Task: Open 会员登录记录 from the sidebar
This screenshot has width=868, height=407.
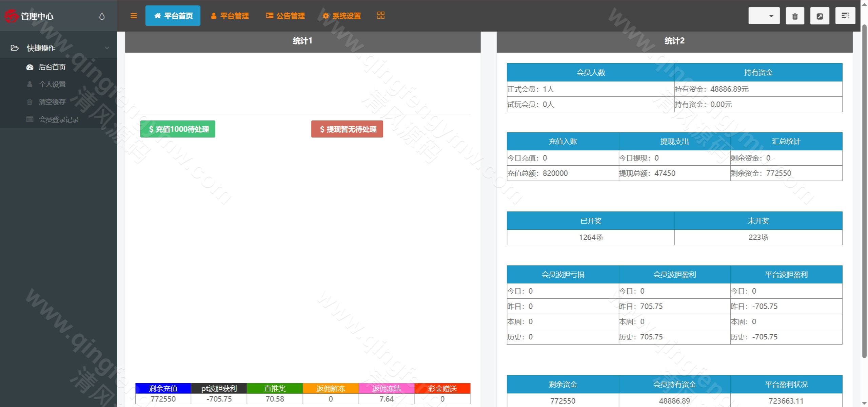Action: [59, 119]
